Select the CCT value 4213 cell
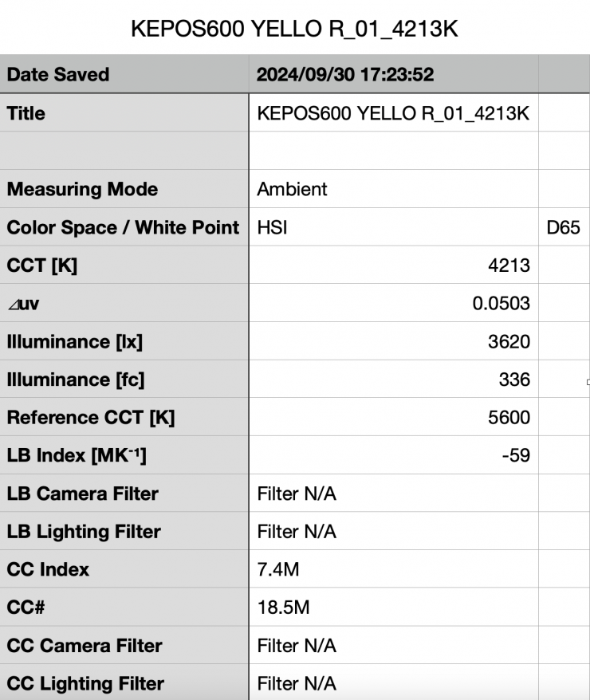590x700 pixels. (509, 265)
